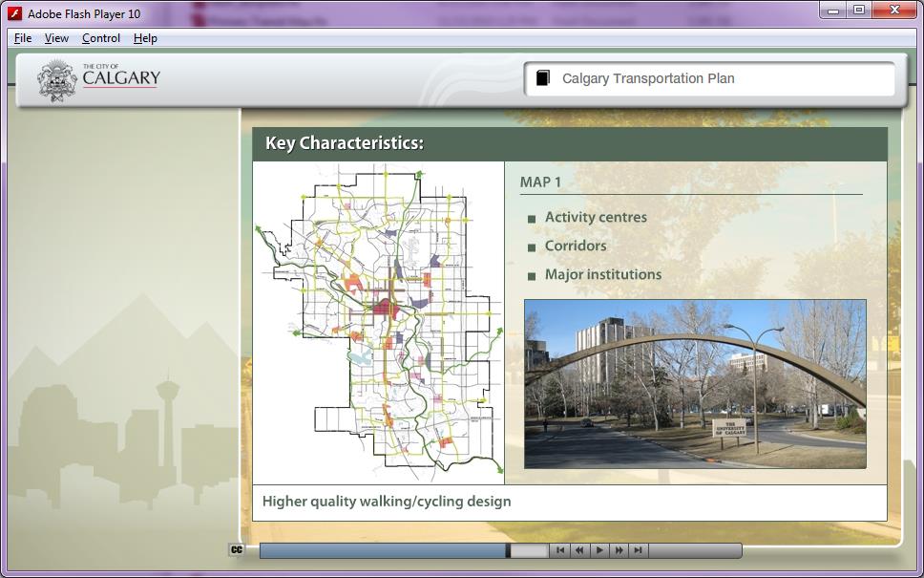Screen dimensions: 924x578
Task: Click the book icon beside plan title
Action: tap(543, 78)
